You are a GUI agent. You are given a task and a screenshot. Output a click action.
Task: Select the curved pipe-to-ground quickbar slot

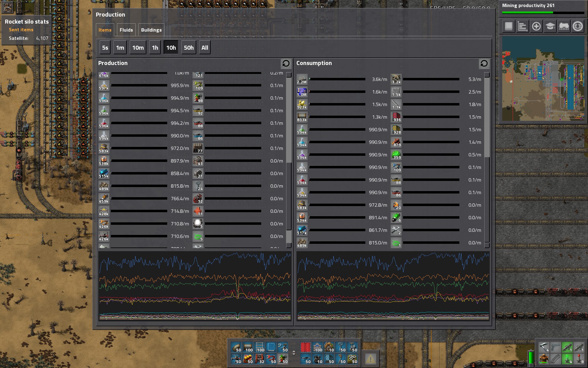tap(236, 347)
